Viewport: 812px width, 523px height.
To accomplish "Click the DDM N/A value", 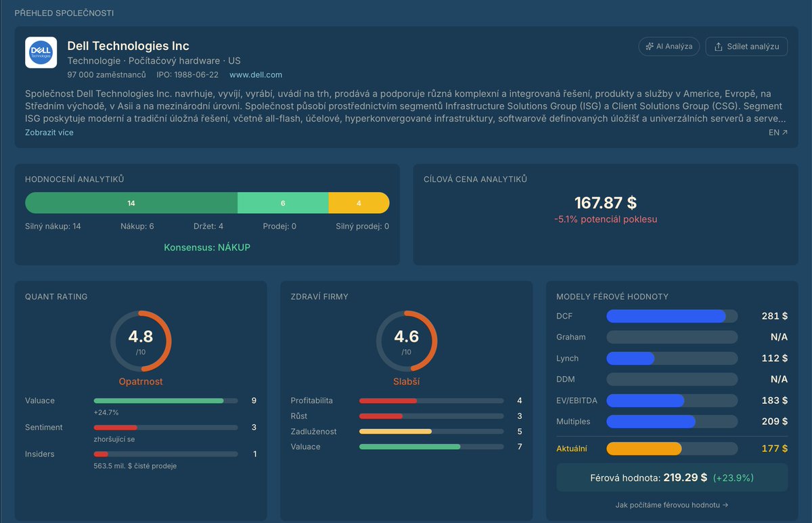I will (x=779, y=379).
